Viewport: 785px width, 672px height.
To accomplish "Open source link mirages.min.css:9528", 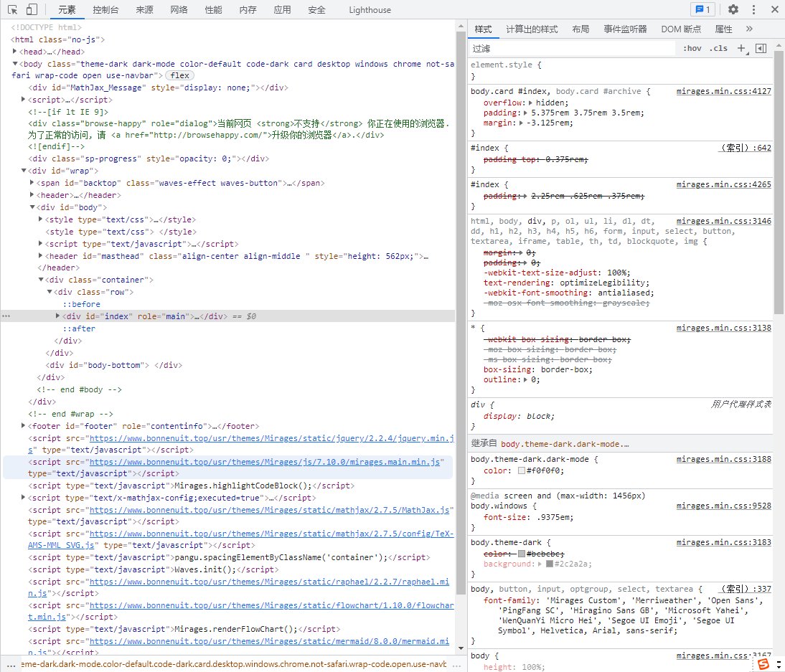I will 723,506.
